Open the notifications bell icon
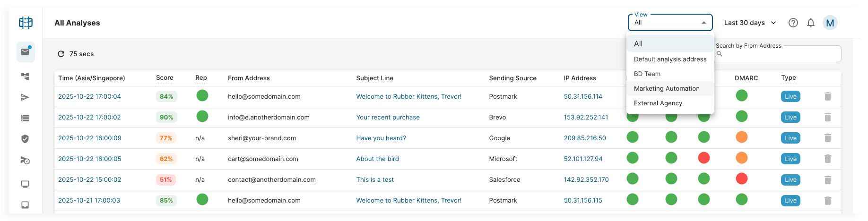 pyautogui.click(x=811, y=23)
